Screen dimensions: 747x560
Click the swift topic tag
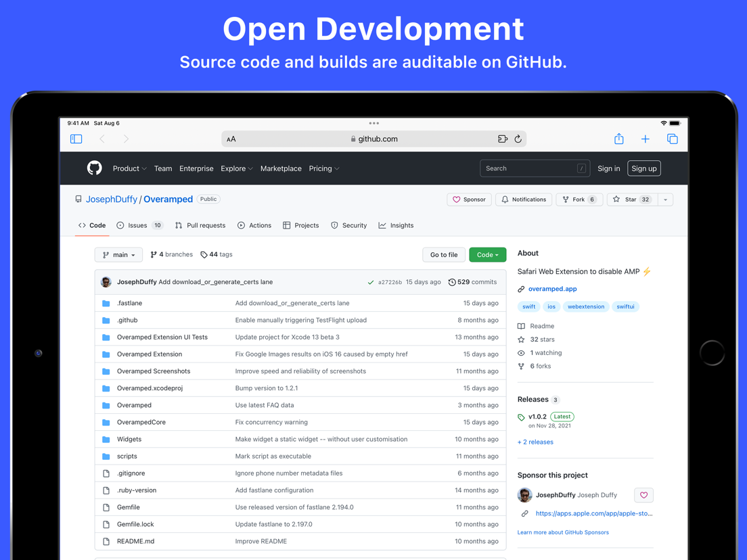(x=529, y=306)
